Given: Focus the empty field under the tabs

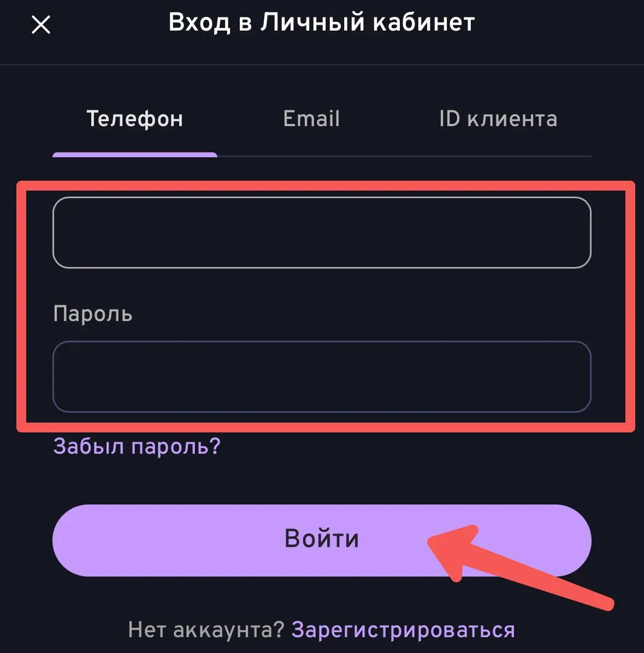Looking at the screenshot, I should [x=322, y=233].
